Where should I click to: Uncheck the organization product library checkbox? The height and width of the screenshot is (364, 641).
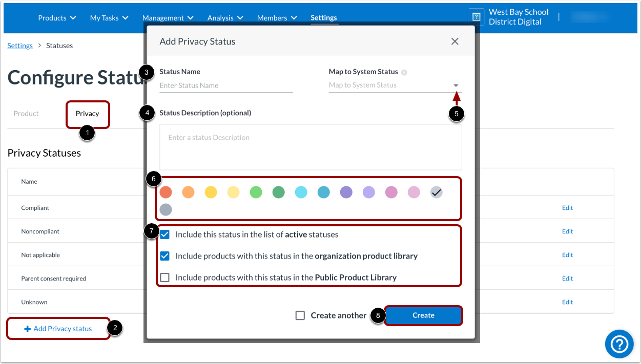coord(164,256)
